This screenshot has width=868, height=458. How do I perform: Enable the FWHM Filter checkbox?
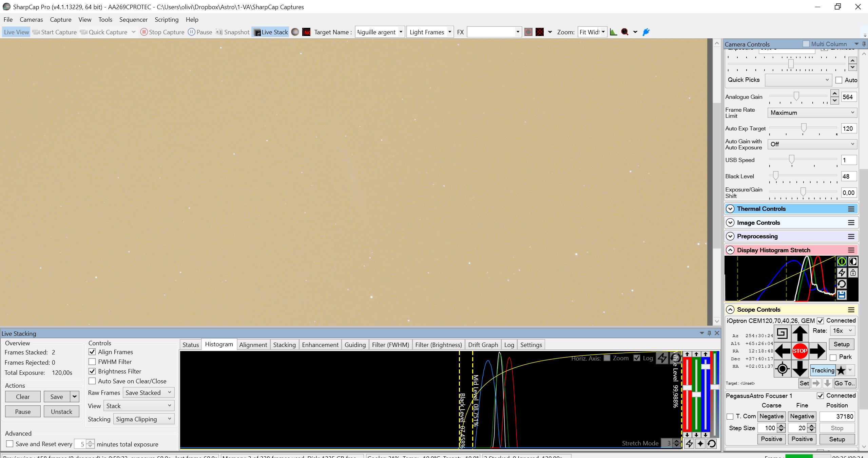coord(92,362)
